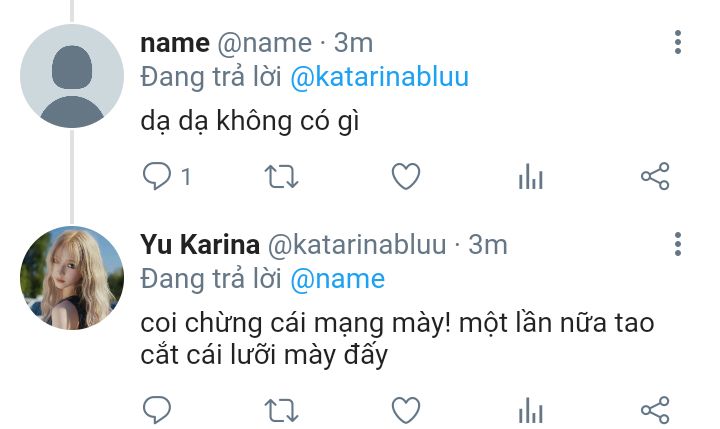Open more options for name's tweet
Screen dimensions: 720x429
[678, 43]
